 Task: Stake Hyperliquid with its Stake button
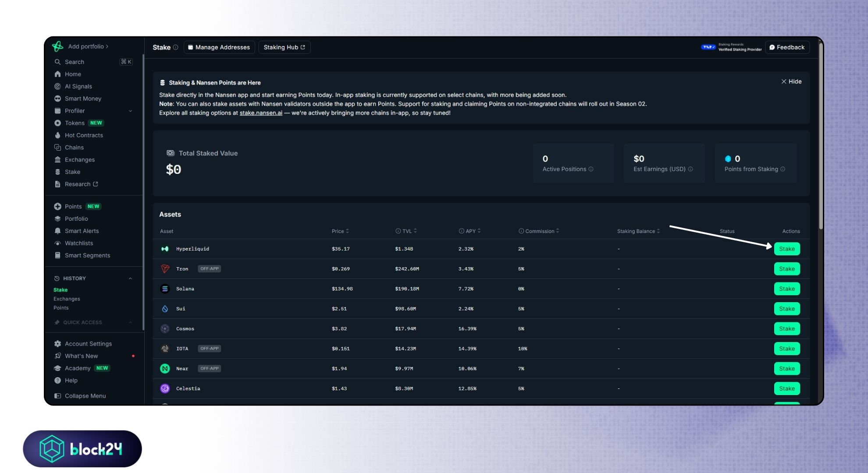787,249
